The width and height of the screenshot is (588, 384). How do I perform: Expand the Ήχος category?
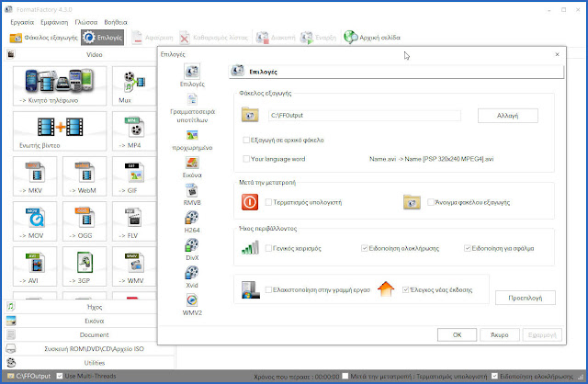(x=81, y=307)
